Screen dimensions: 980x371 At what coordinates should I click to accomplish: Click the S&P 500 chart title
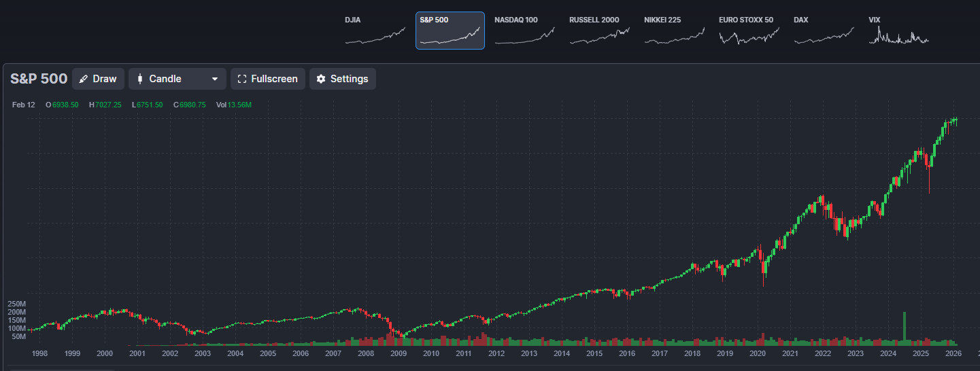[39, 79]
